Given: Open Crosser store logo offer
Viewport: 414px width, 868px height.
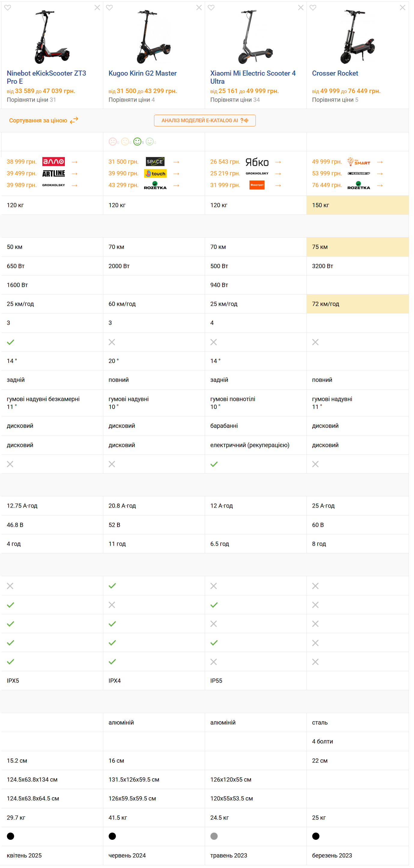Looking at the screenshot, I should 359,173.
